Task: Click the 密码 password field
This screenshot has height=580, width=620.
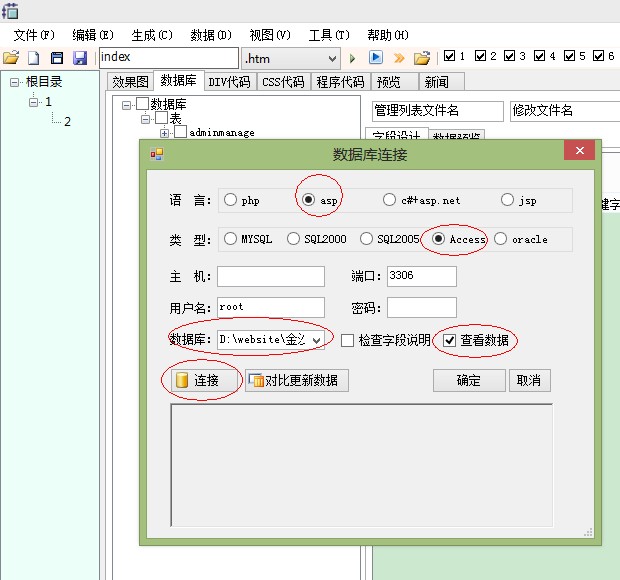Action: click(422, 307)
